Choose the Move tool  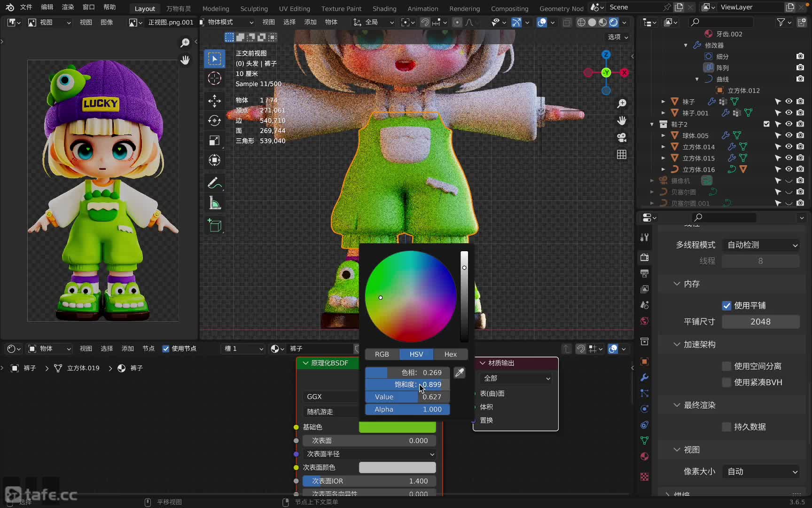click(215, 100)
